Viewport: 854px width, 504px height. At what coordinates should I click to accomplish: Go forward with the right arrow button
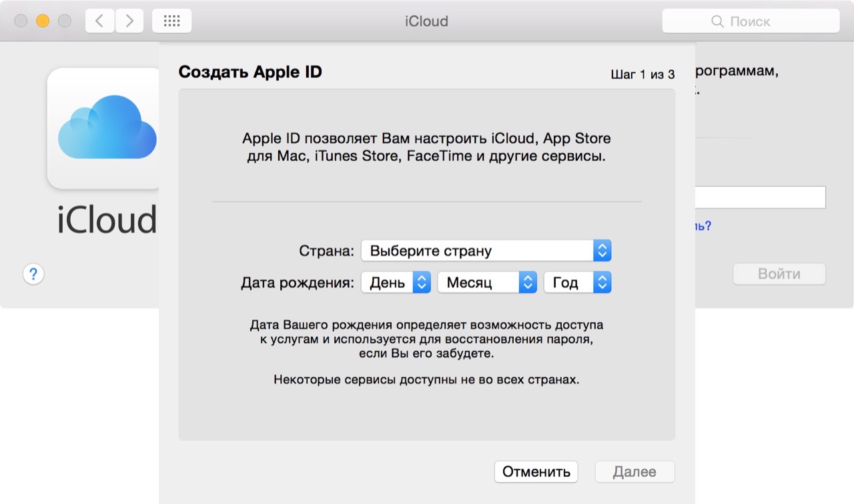coord(129,21)
